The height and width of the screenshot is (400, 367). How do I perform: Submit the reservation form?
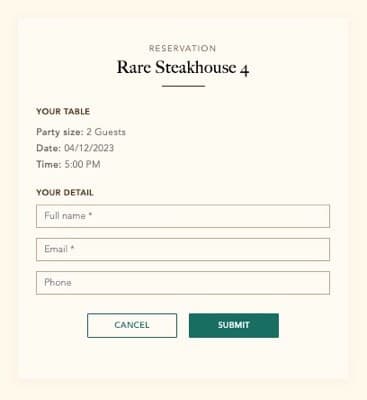tap(234, 325)
